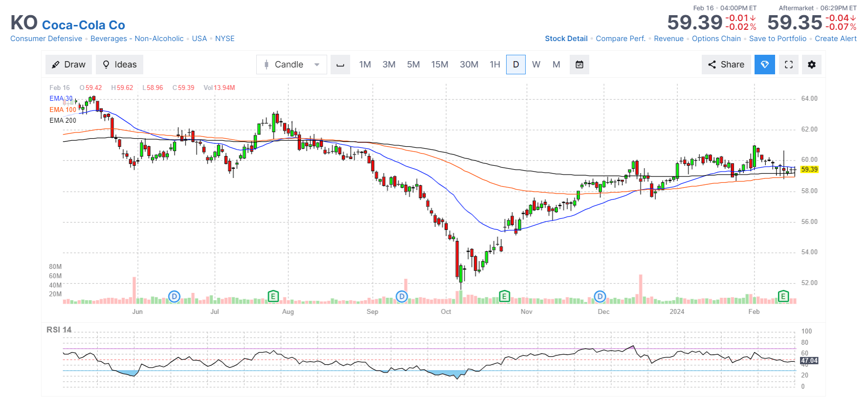Open Beverages - Non-Alcoholic industry link
868x398 pixels.
pyautogui.click(x=137, y=39)
